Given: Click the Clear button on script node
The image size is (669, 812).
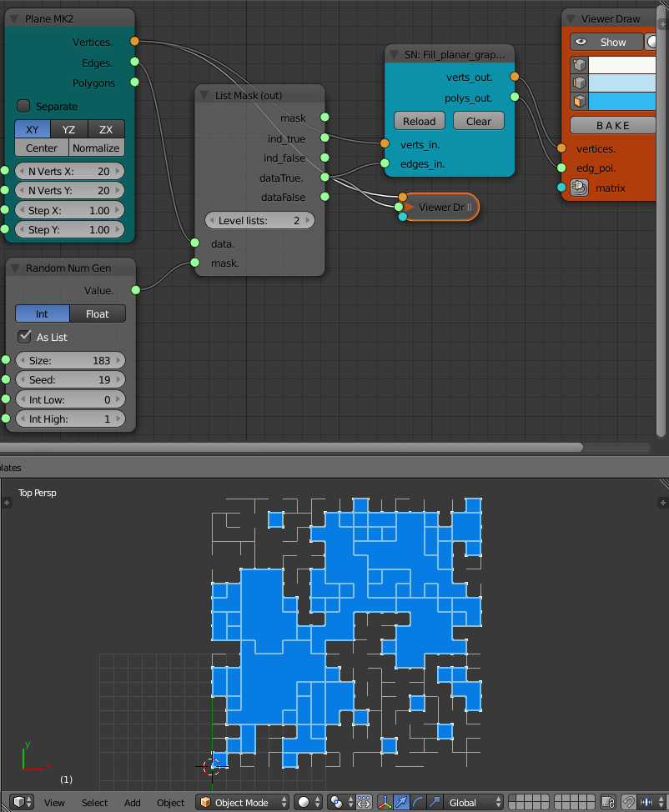Looking at the screenshot, I should tap(478, 121).
